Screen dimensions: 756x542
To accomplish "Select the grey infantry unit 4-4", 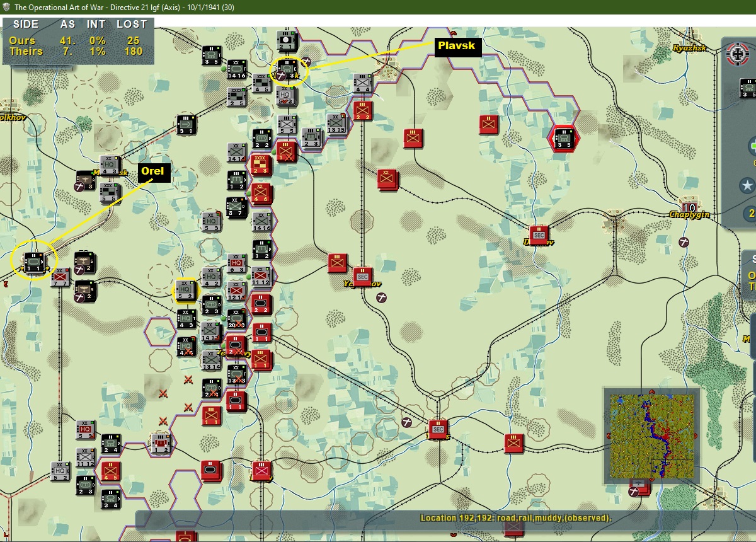I will [x=363, y=83].
